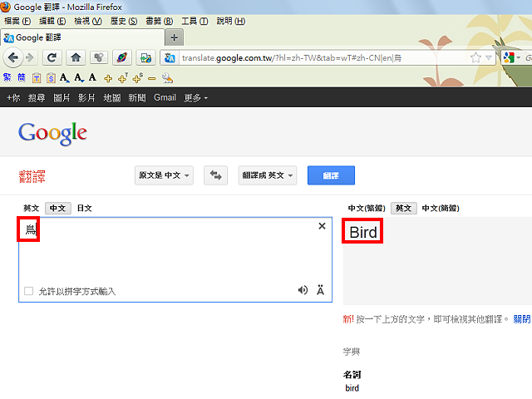Select 中文(繁體) as target language
This screenshot has height=399, width=532.
367,208
